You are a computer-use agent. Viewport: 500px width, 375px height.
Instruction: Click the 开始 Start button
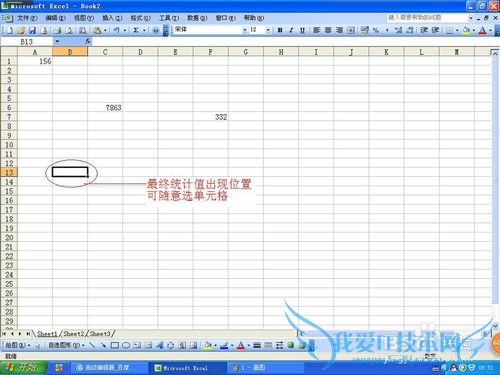(x=23, y=367)
